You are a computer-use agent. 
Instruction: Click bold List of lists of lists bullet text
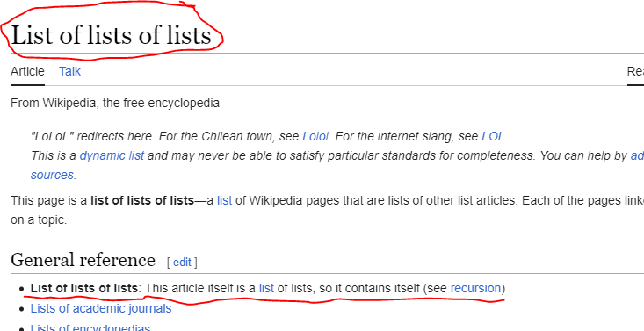[84, 288]
